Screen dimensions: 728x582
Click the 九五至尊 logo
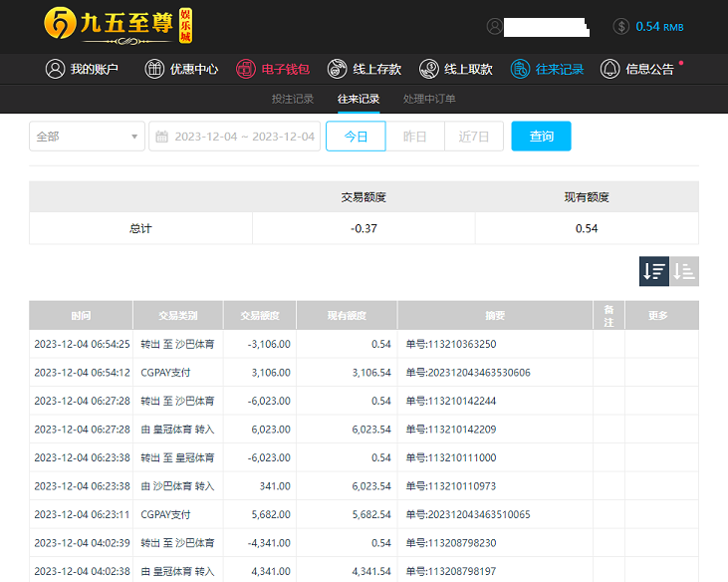coord(118,25)
